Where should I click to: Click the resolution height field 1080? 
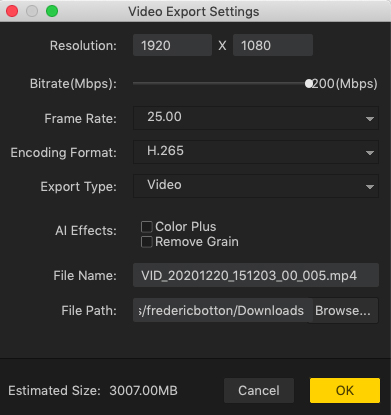(x=273, y=45)
